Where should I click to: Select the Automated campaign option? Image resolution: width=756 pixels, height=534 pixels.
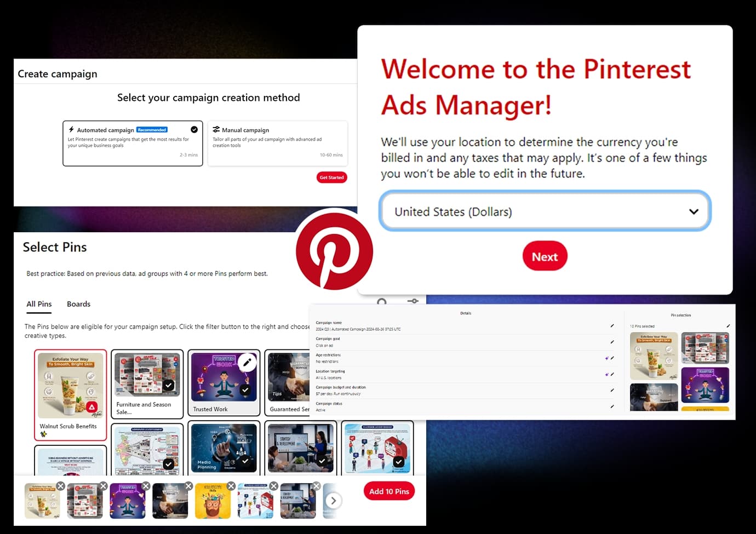(x=133, y=143)
